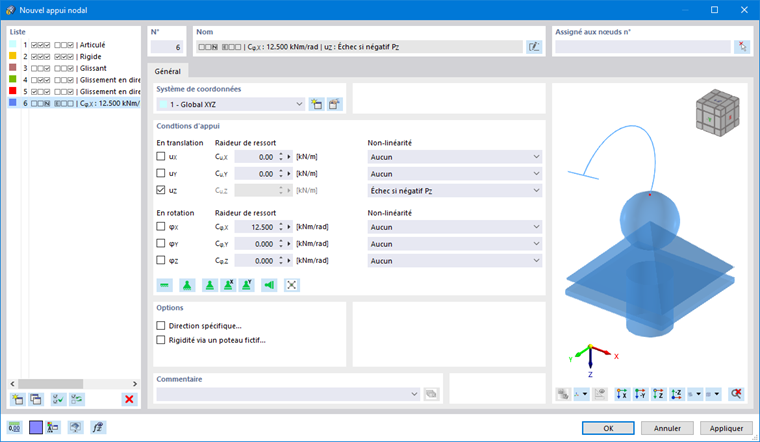This screenshot has width=760, height=442.
Task: Create a new coordinate system icon
Action: coord(317,104)
